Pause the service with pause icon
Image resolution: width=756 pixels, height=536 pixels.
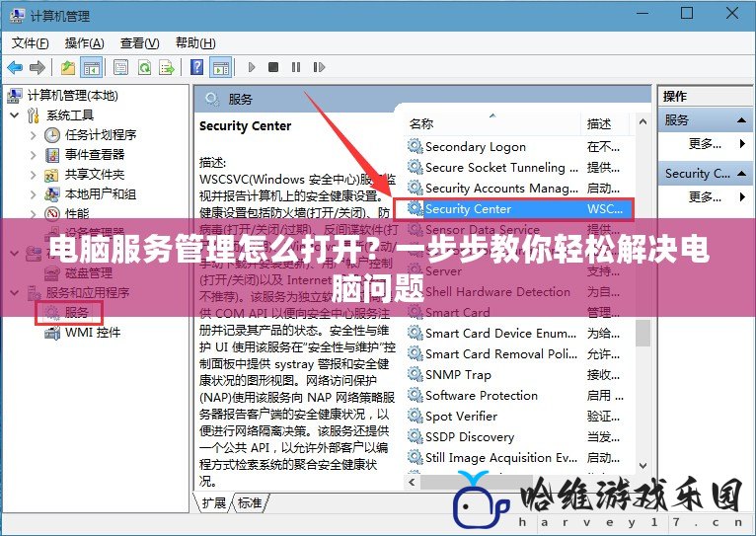(x=296, y=67)
